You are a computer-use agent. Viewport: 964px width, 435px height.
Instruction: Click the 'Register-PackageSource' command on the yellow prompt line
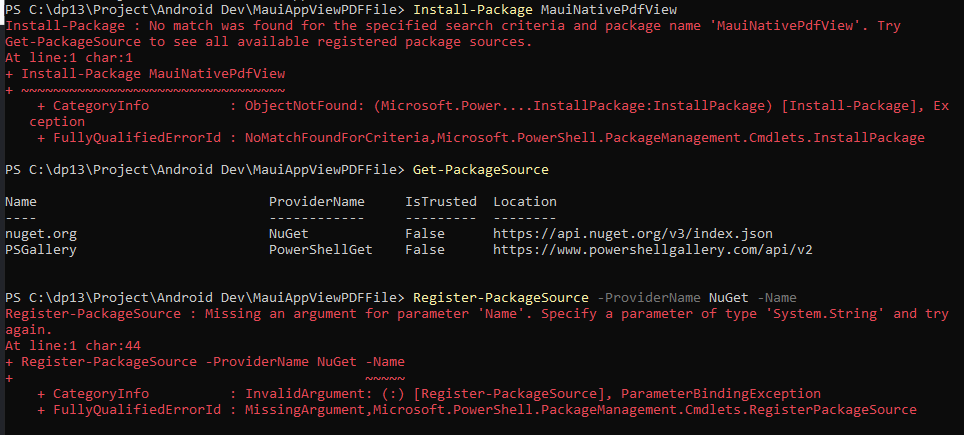(x=501, y=297)
